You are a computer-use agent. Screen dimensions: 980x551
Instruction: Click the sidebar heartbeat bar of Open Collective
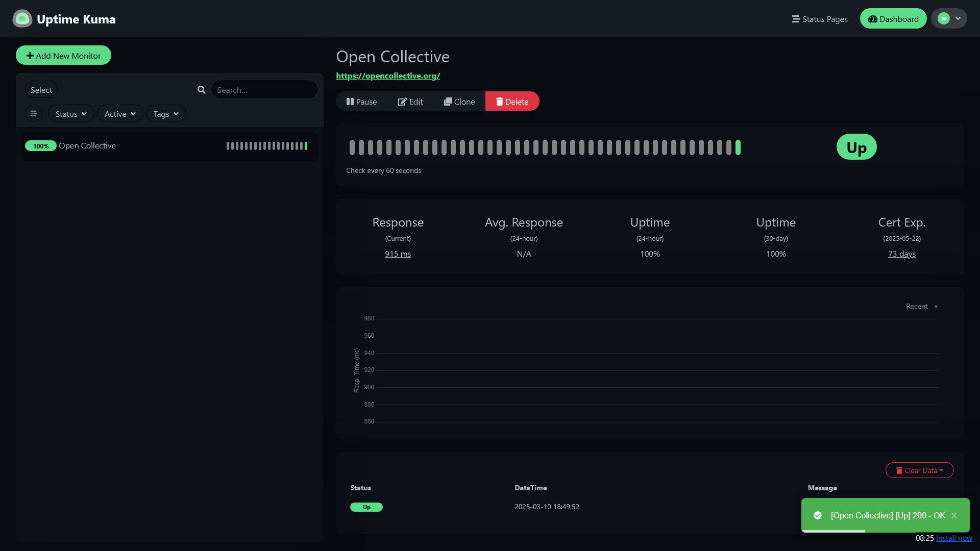tap(267, 146)
